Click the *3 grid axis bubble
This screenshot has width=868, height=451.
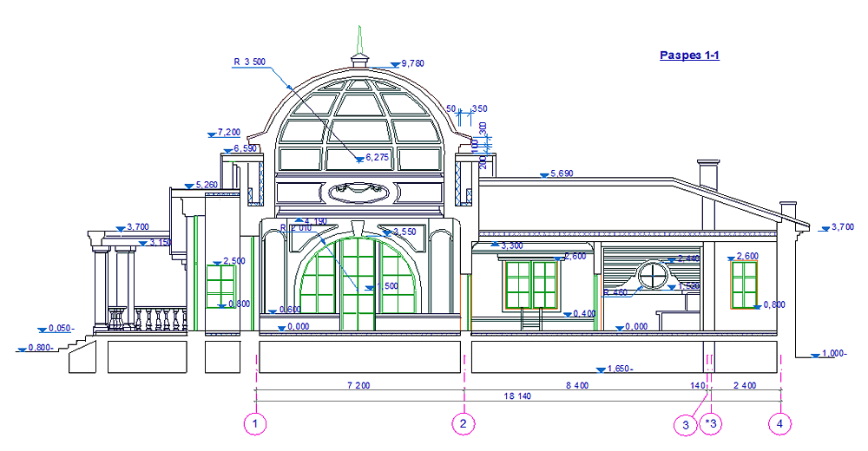point(711,424)
